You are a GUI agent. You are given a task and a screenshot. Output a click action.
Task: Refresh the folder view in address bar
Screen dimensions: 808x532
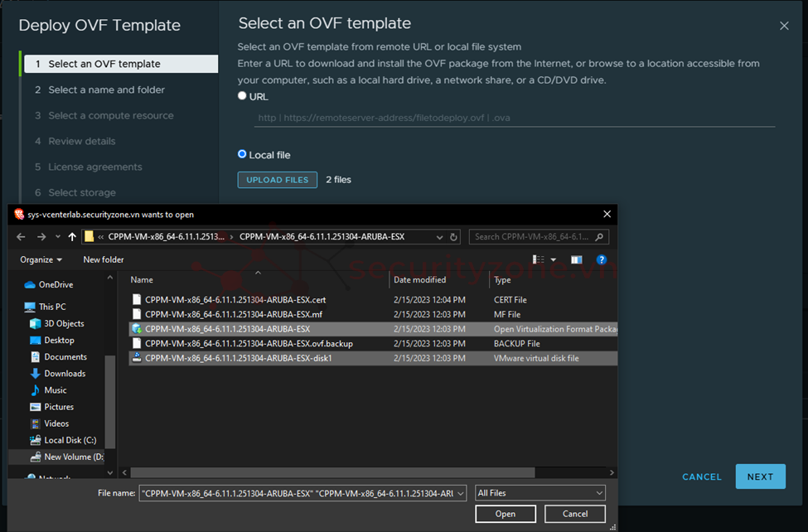[453, 237]
